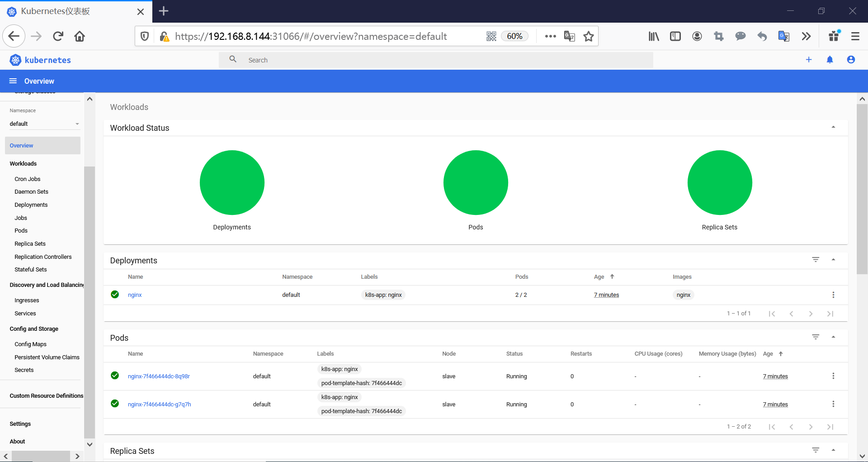Image resolution: width=868 pixels, height=462 pixels.
Task: Open Services in sidebar
Action: point(25,314)
